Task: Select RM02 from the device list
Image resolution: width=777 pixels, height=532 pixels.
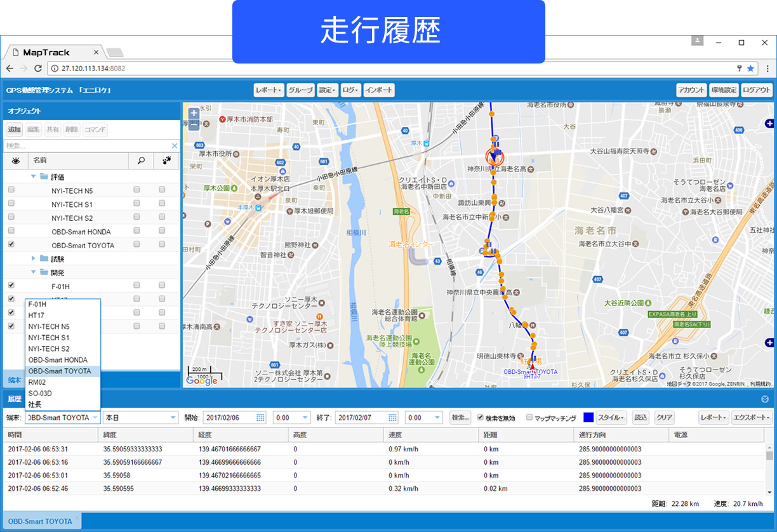Action: coord(63,382)
